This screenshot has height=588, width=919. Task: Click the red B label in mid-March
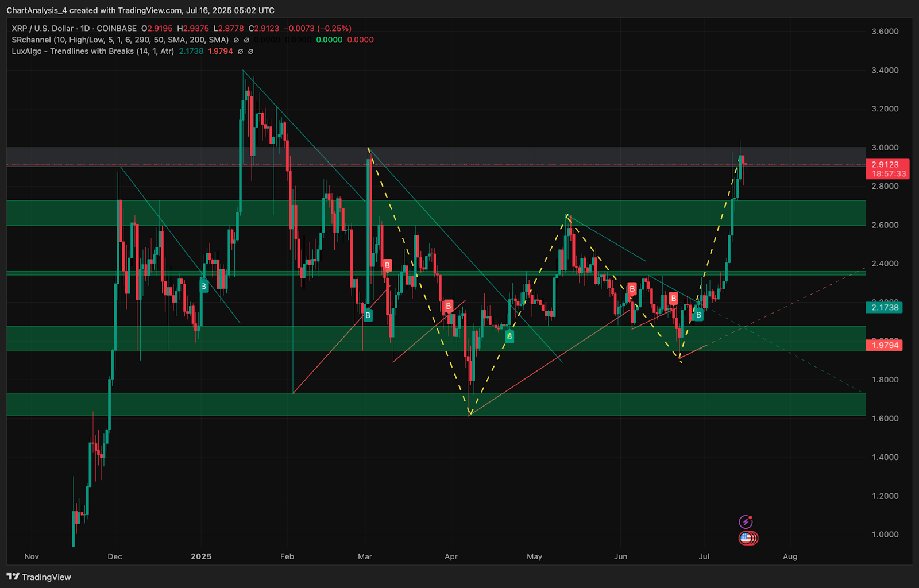click(x=387, y=265)
